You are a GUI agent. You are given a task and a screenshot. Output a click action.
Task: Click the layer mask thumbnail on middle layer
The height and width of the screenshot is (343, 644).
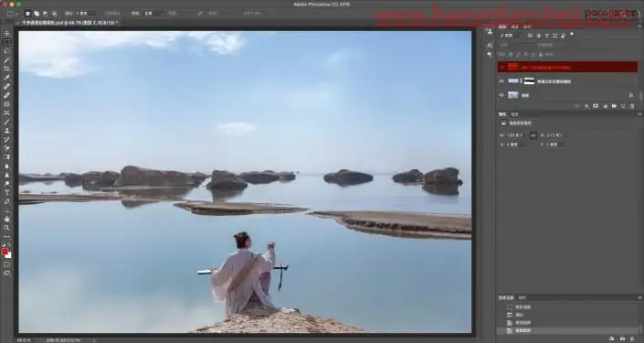[530, 81]
